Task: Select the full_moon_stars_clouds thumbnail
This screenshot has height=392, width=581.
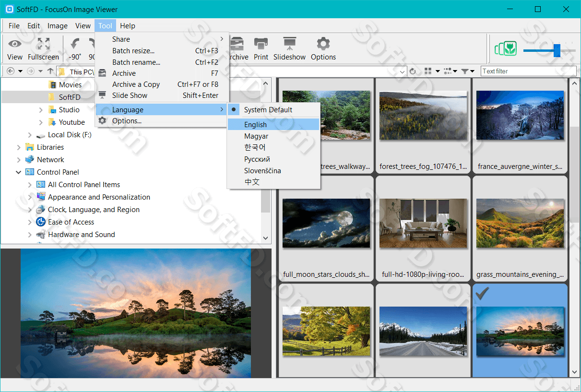Action: [326, 228]
